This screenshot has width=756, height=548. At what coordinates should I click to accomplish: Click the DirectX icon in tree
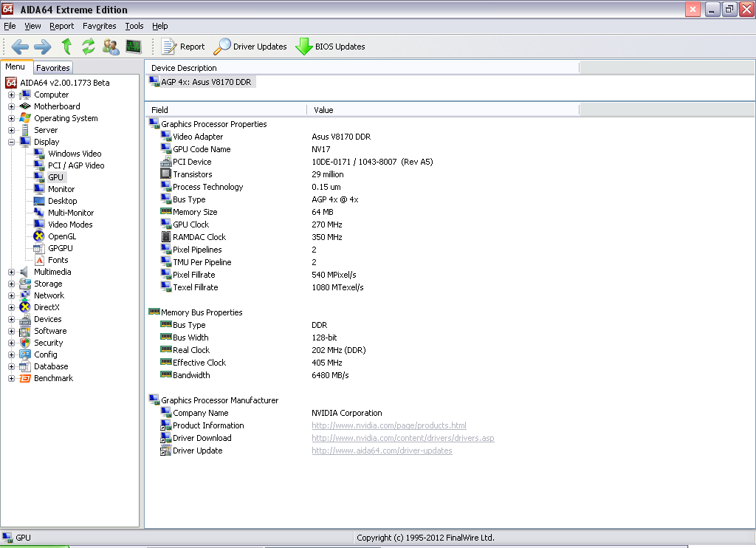(25, 307)
